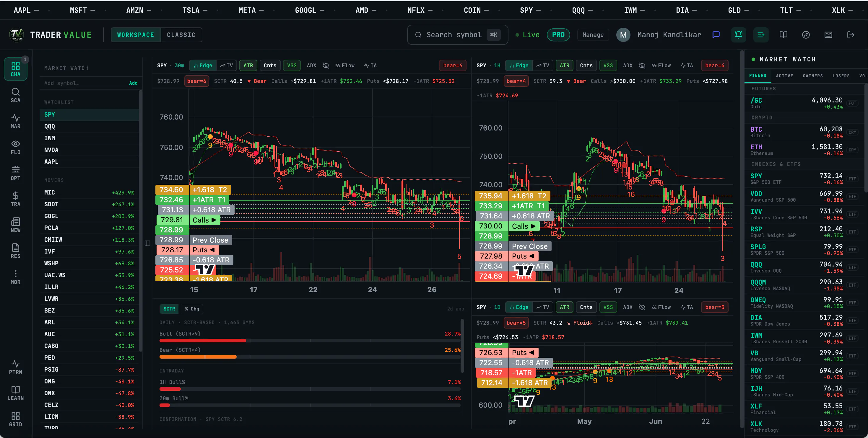Select LOSERS tab in Market Watch

click(841, 76)
